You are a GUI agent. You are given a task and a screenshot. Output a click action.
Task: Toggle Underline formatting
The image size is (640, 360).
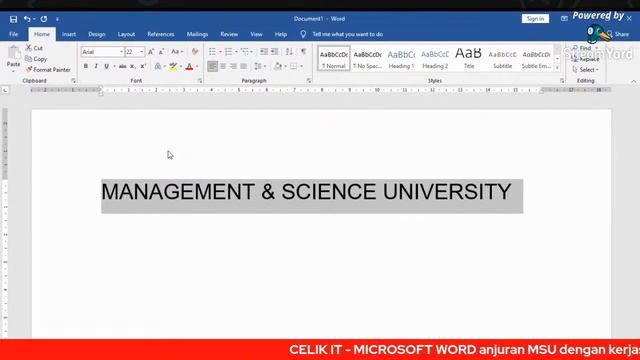107,66
